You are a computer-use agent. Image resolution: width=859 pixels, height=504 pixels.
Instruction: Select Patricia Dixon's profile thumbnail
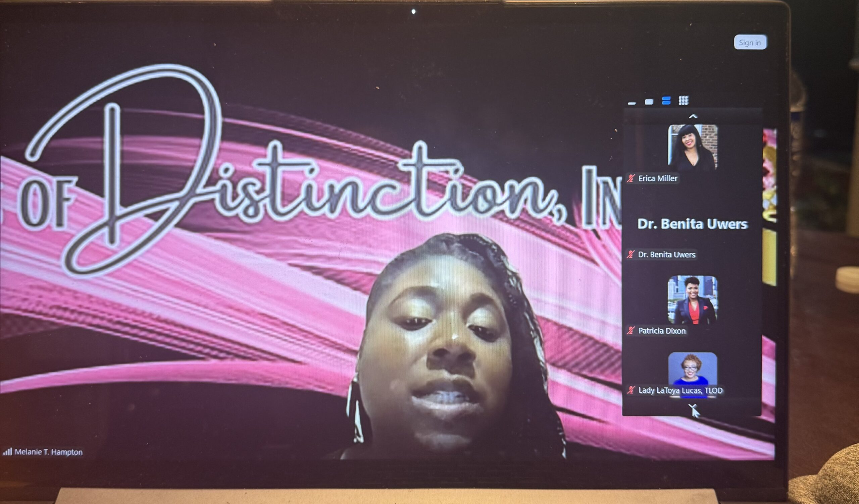[692, 300]
